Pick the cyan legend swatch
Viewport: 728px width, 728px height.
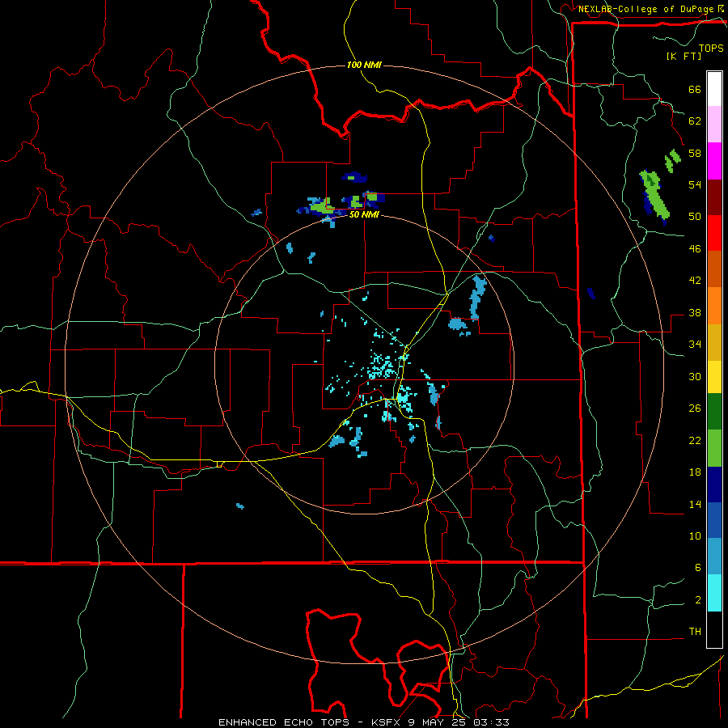(x=714, y=593)
